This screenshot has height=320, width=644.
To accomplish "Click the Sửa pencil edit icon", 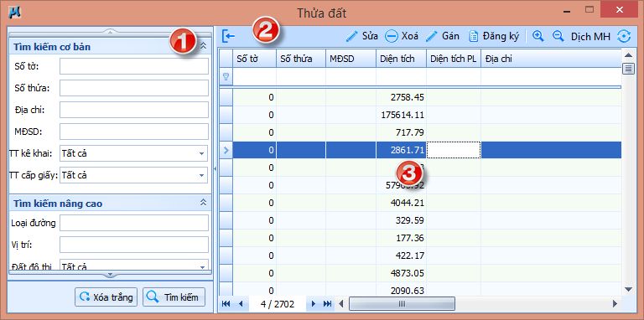I will tap(352, 36).
